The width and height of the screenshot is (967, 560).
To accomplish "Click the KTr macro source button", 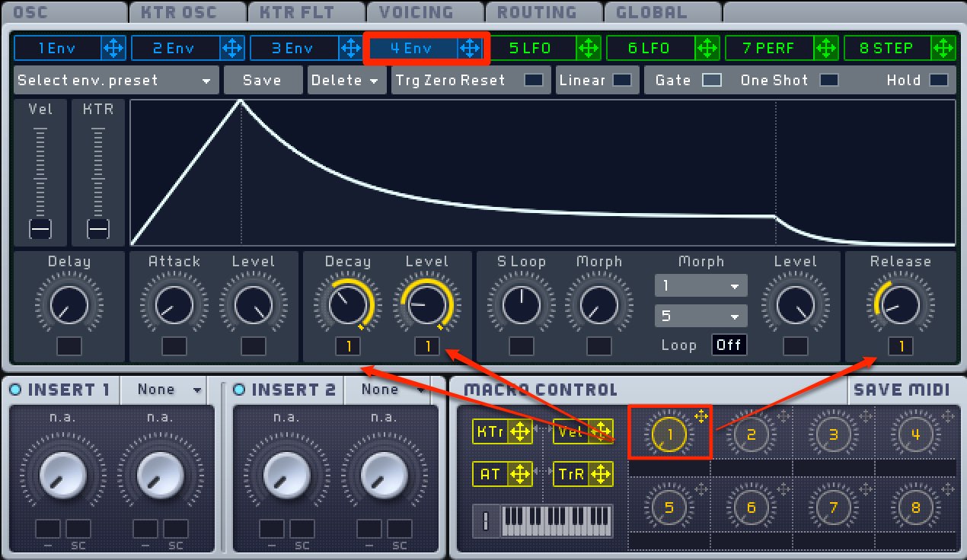I will click(491, 432).
